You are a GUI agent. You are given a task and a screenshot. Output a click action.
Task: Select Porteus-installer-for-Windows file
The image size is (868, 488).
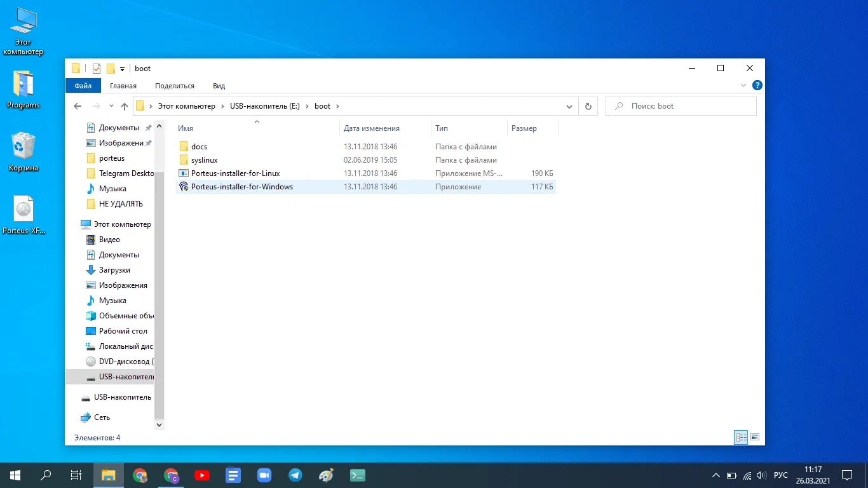point(241,187)
